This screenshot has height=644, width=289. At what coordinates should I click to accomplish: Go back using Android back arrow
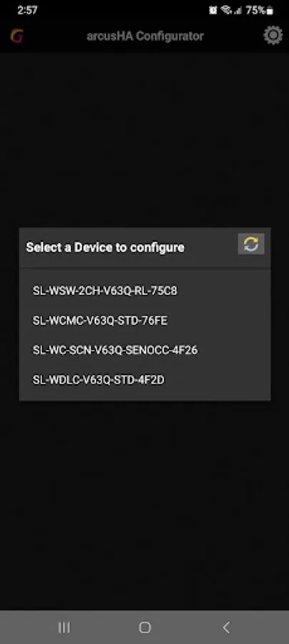(226, 627)
